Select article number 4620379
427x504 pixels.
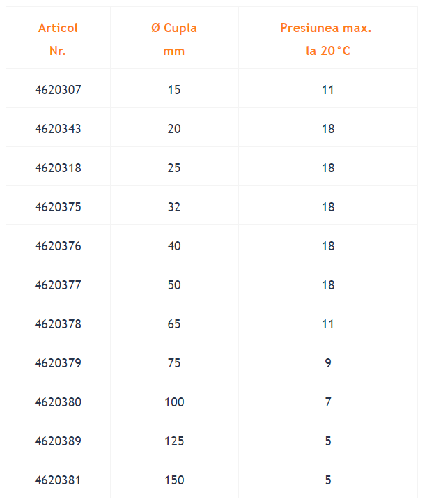[x=58, y=363]
